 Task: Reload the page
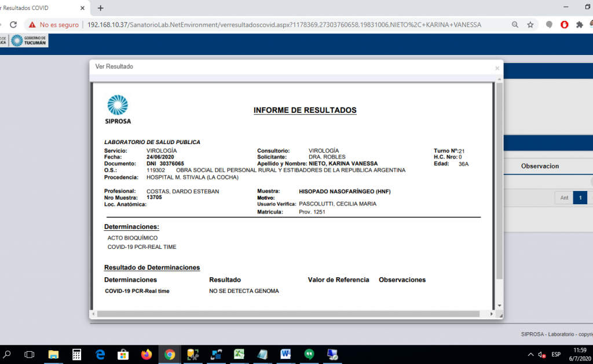[13, 25]
